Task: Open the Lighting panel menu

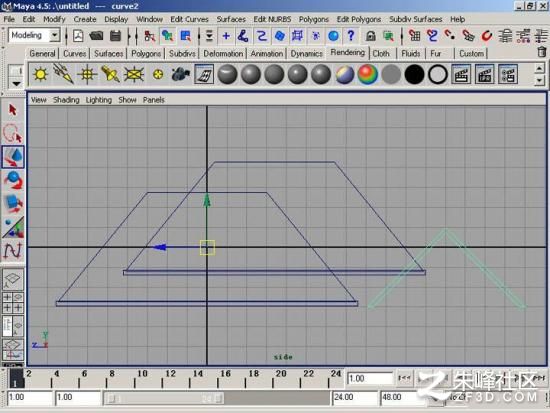Action: tap(99, 100)
